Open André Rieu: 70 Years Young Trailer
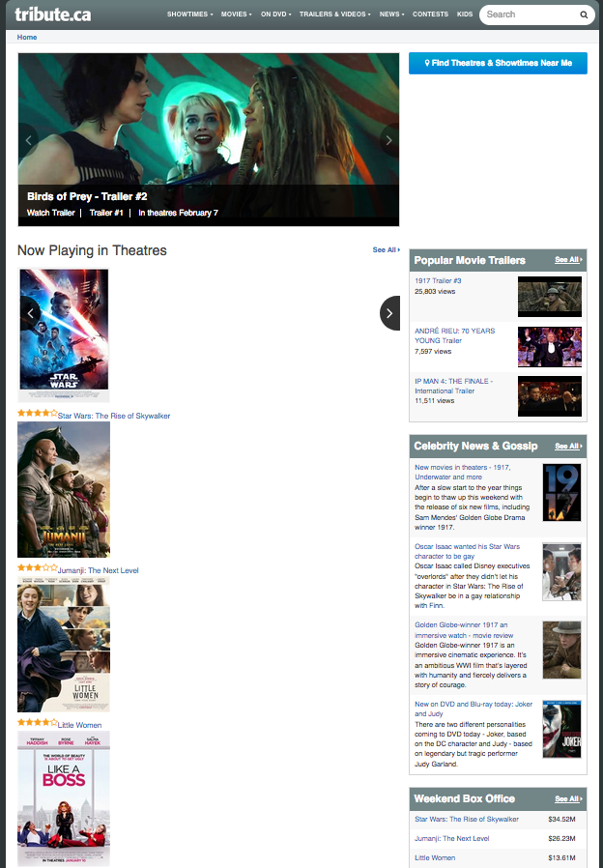 [x=455, y=335]
